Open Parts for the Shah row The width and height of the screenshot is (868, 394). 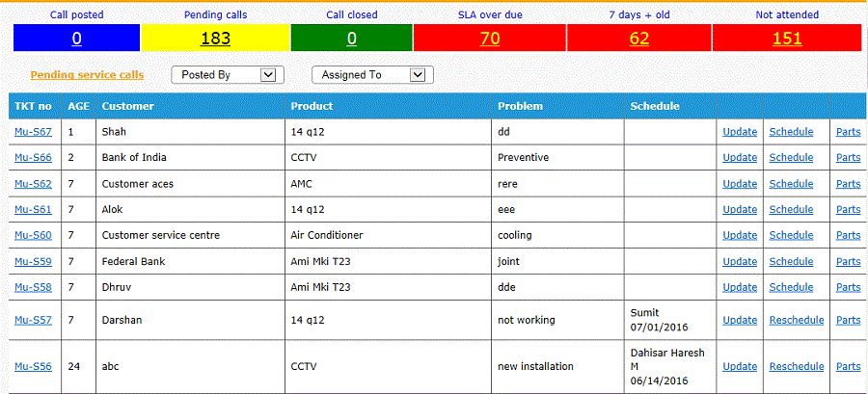pos(848,132)
